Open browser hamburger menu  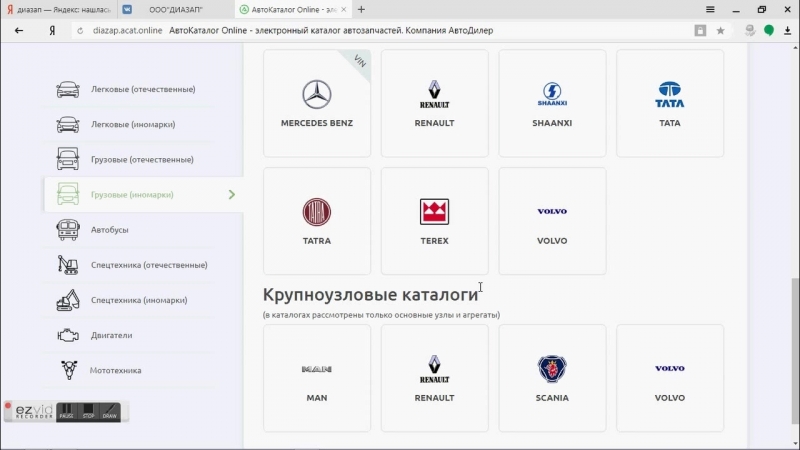710,9
